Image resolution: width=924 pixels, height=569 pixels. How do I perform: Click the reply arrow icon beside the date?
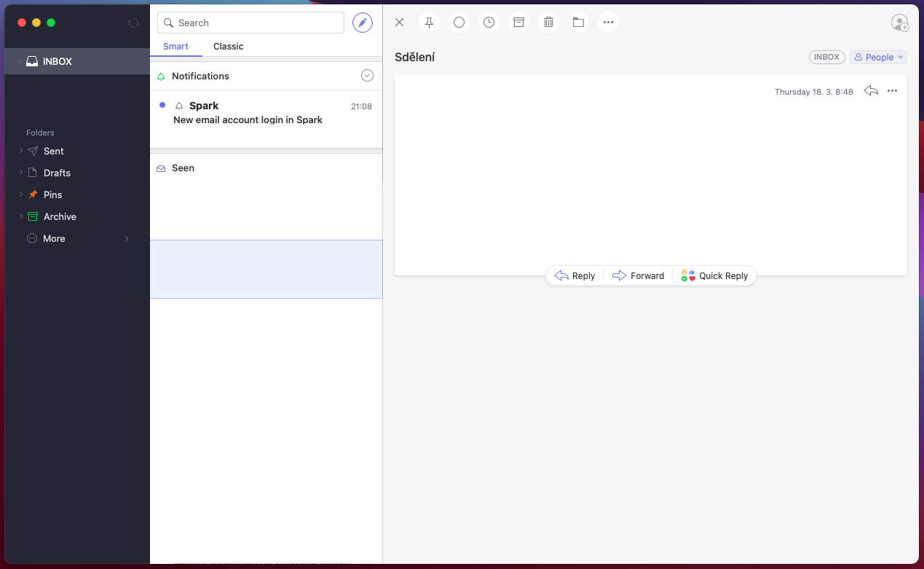(870, 91)
